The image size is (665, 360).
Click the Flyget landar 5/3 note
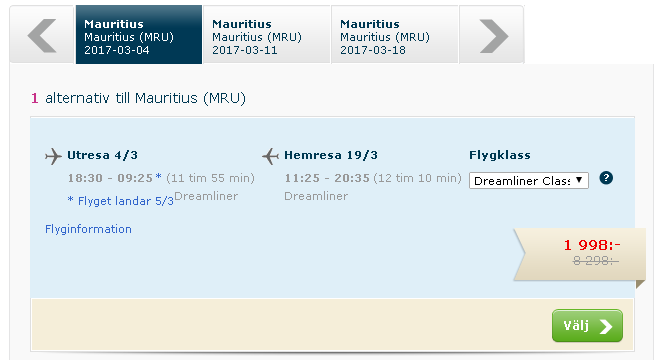coord(121,201)
